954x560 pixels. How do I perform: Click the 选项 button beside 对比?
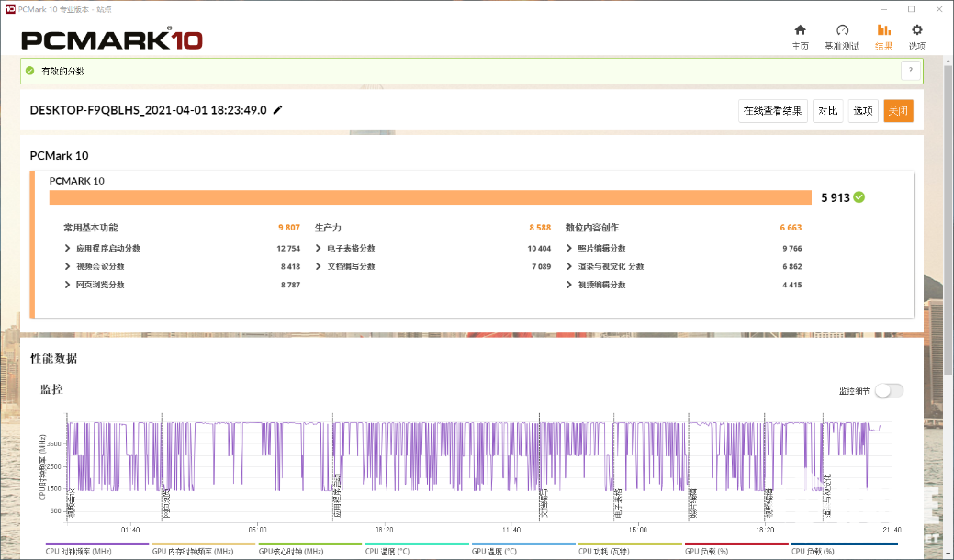[x=863, y=111]
